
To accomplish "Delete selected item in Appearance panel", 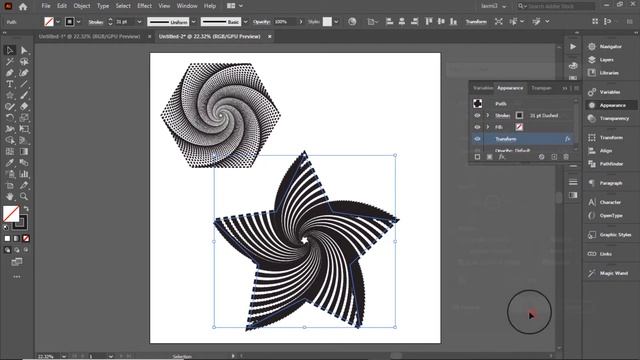I will (566, 157).
